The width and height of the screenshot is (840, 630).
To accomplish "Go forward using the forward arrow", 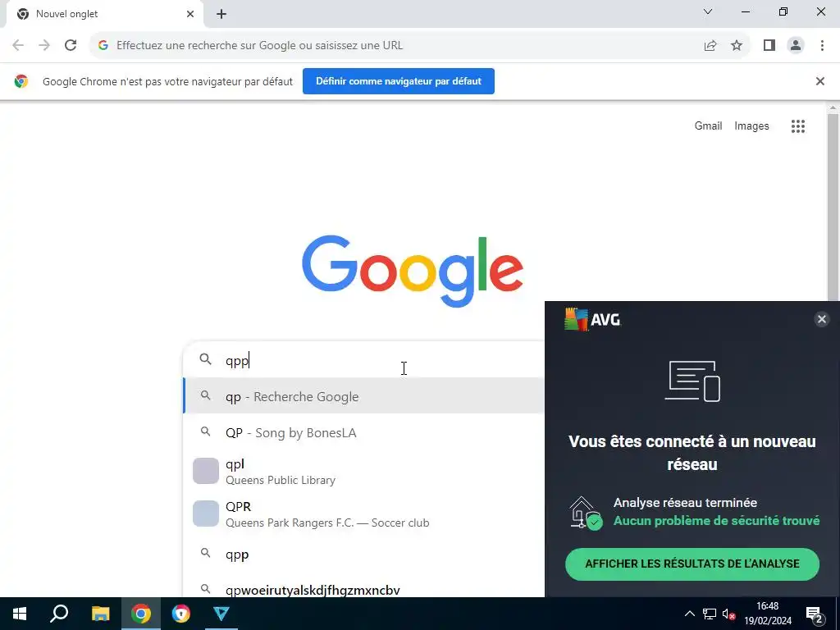I will (44, 46).
